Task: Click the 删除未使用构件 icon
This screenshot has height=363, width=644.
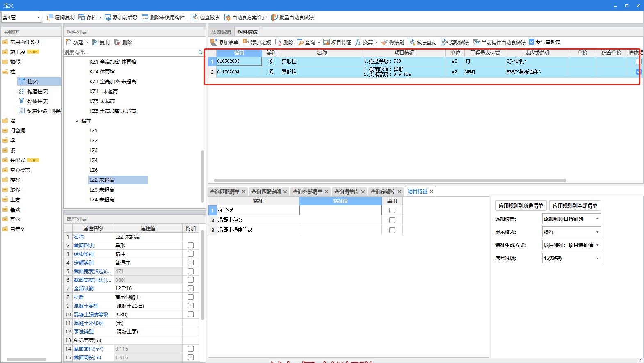Action: pyautogui.click(x=145, y=17)
